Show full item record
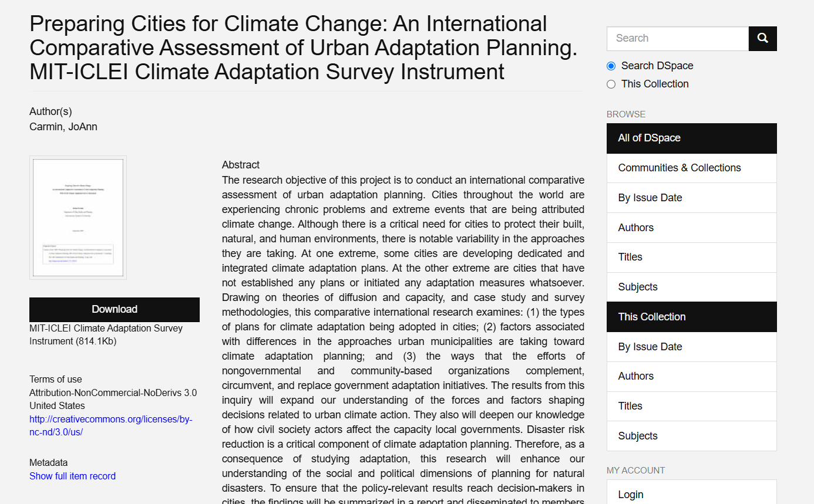 click(x=72, y=476)
